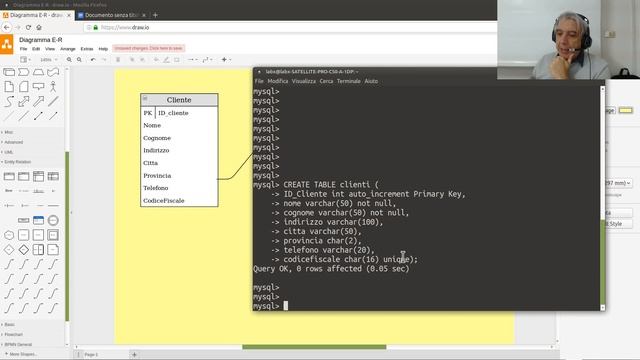
Task: Open the waypoints style dropdown
Action: tap(207, 60)
